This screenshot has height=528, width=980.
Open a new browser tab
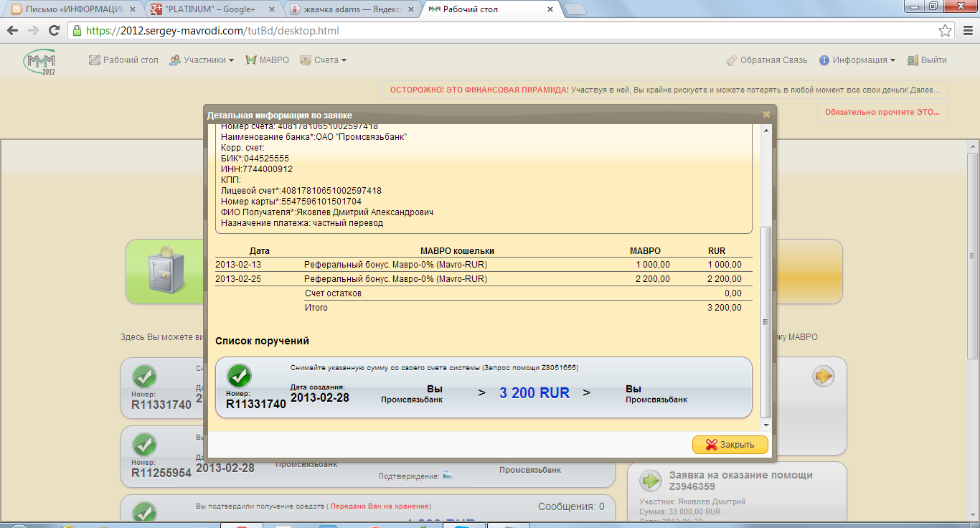coord(575,9)
